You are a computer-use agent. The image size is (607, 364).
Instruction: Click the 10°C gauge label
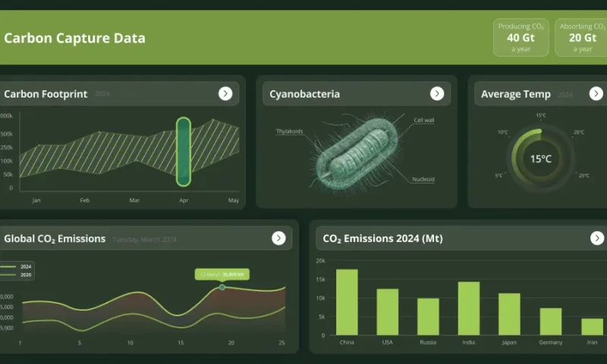[x=503, y=132]
